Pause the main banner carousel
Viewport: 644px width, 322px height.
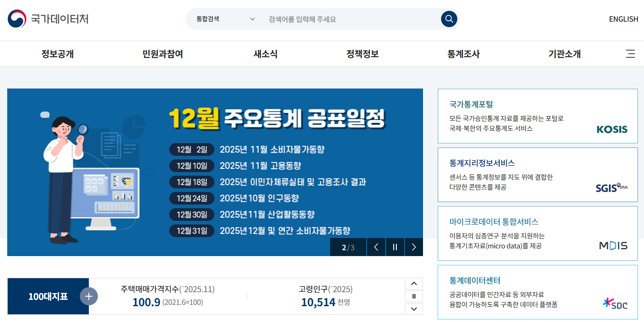tap(395, 247)
